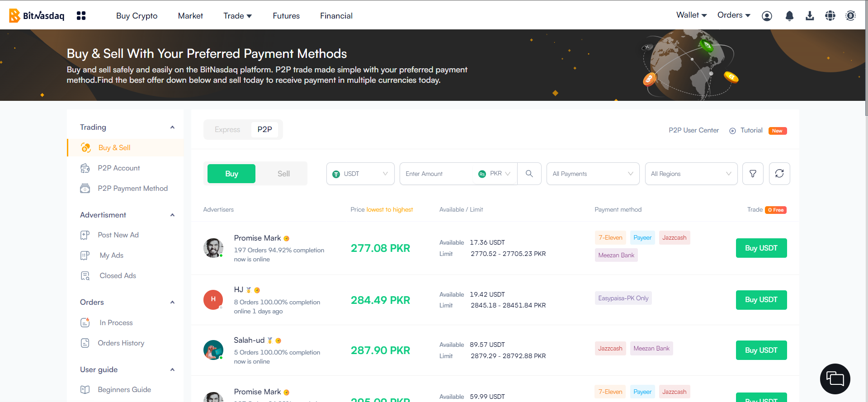Click the In Process orders icon
The width and height of the screenshot is (868, 402).
point(85,322)
